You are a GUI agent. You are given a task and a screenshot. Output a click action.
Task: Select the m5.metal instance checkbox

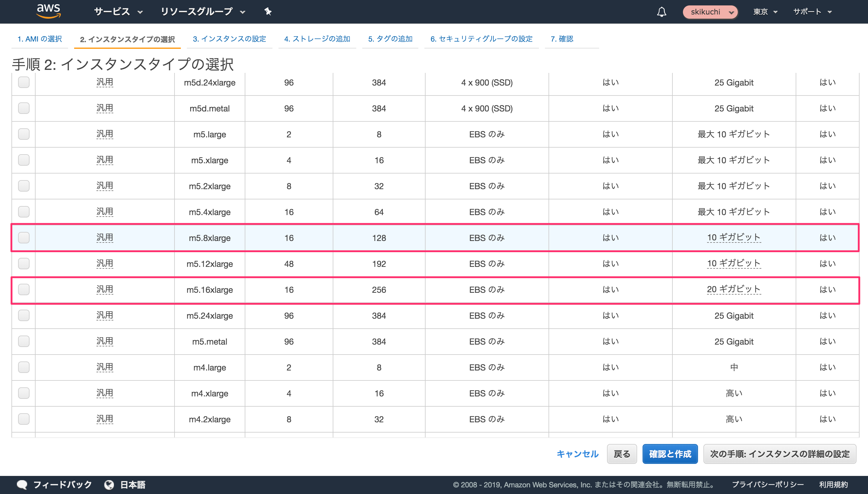tap(24, 341)
